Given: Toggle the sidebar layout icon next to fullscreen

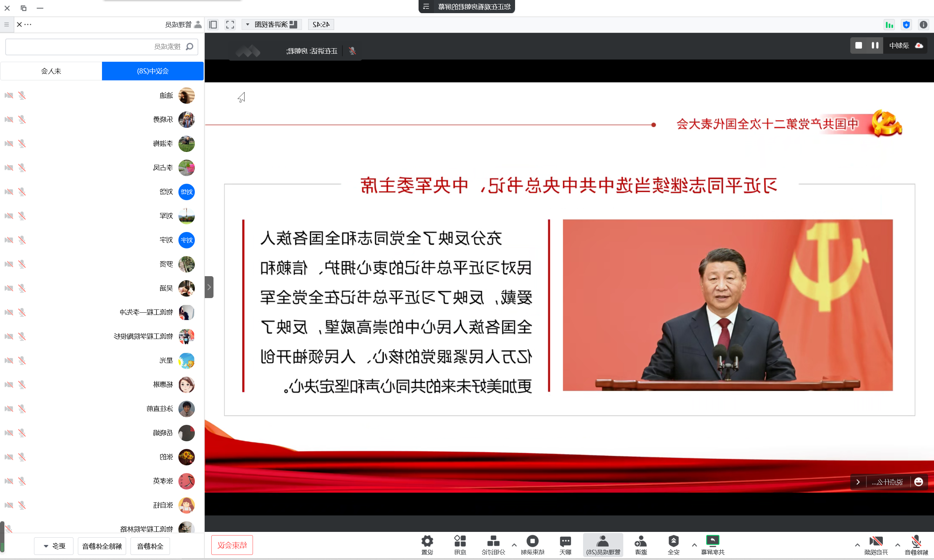Looking at the screenshot, I should tap(213, 24).
